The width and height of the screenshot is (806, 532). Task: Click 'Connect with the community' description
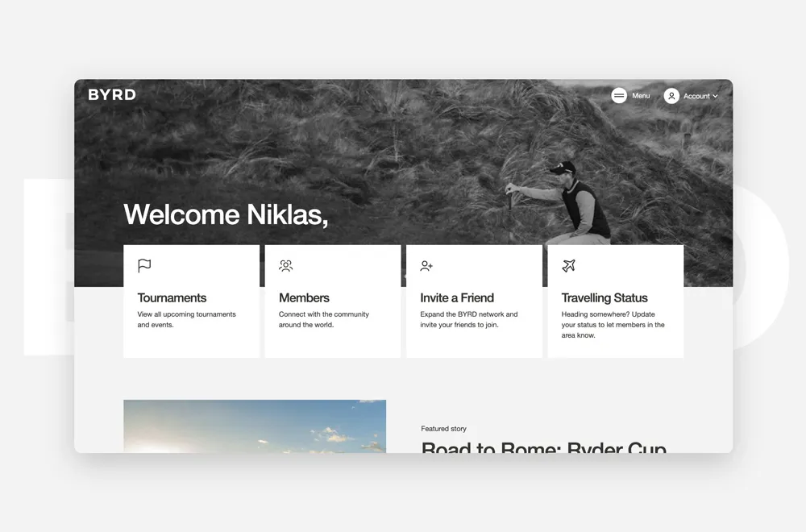click(x=324, y=319)
